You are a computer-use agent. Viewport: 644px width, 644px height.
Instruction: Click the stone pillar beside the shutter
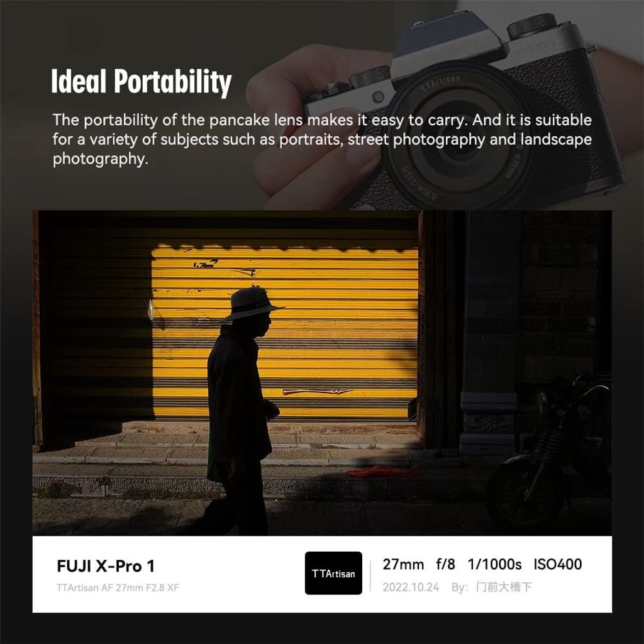(489, 327)
